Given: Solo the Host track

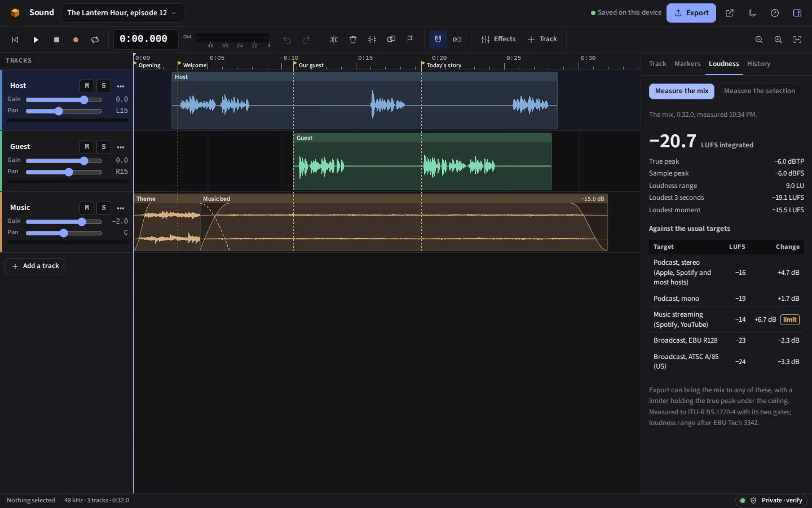Looking at the screenshot, I should [104, 86].
